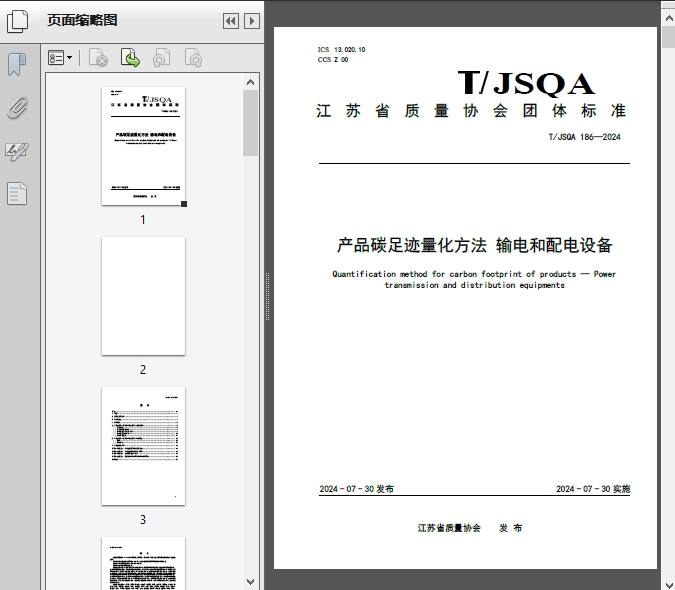
Task: Click the expand pane right arrow button
Action: click(x=252, y=21)
